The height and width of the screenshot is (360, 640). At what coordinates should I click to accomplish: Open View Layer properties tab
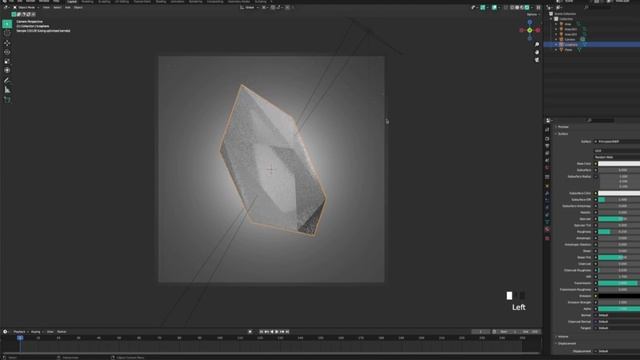point(547,153)
